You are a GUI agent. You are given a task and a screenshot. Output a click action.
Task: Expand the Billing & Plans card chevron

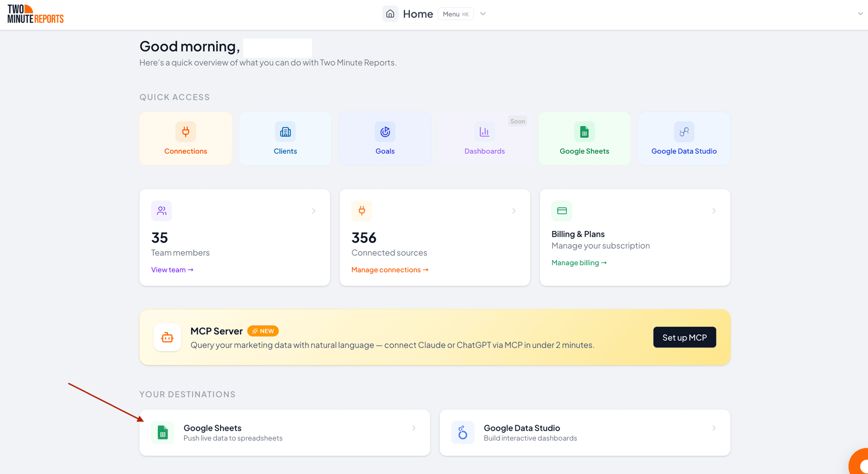point(714,211)
